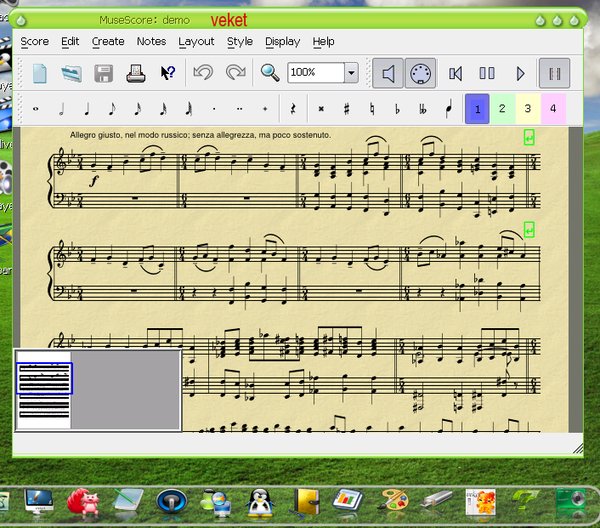Open the Notes menu
The width and height of the screenshot is (600, 528).
tap(151, 41)
